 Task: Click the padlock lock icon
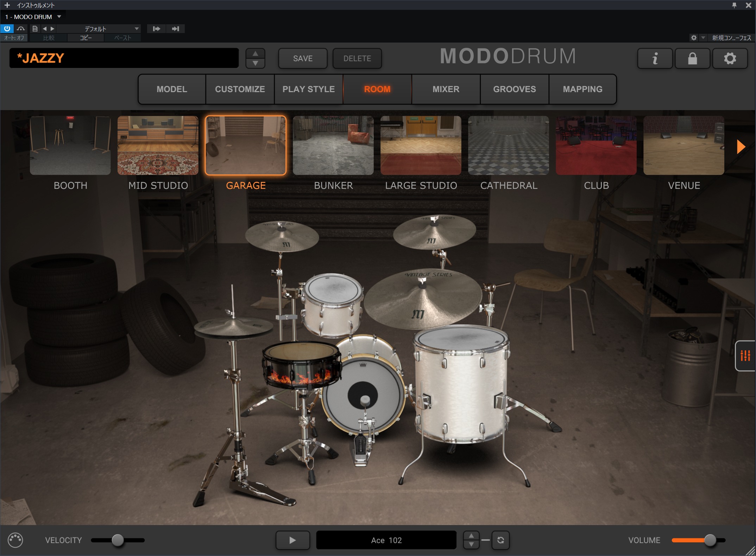point(692,58)
